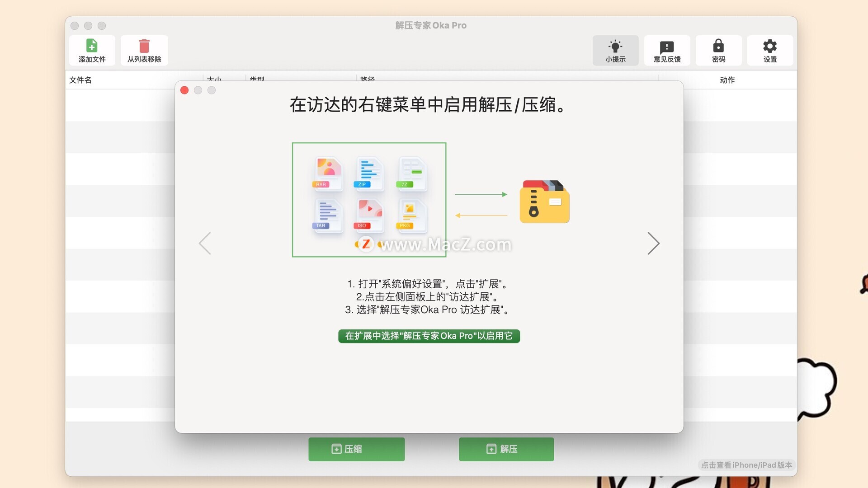Click the dialog title text 在访达的右键菜单中启用解压/压缩

pos(427,105)
